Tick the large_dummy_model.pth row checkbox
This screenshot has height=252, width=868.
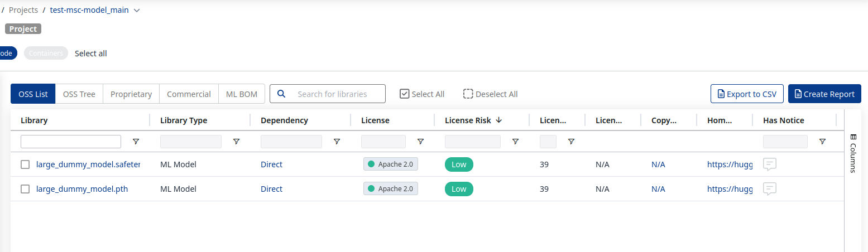[x=25, y=189]
